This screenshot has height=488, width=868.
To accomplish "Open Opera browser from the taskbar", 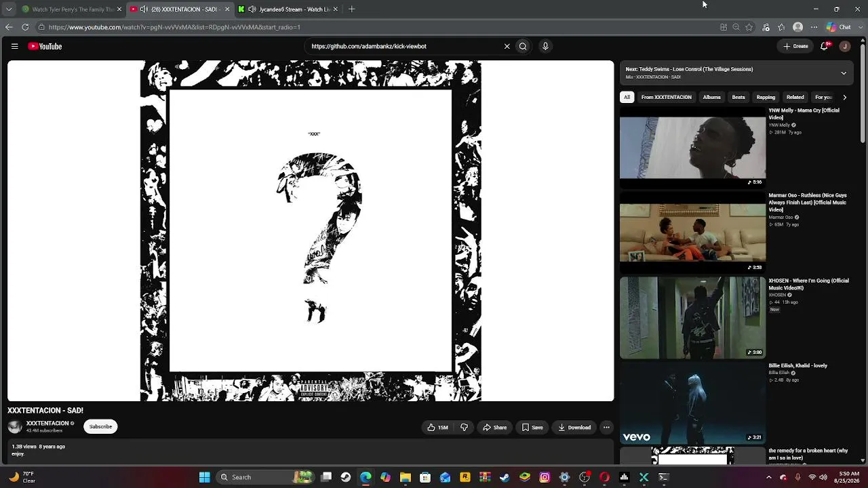I will coord(604,477).
